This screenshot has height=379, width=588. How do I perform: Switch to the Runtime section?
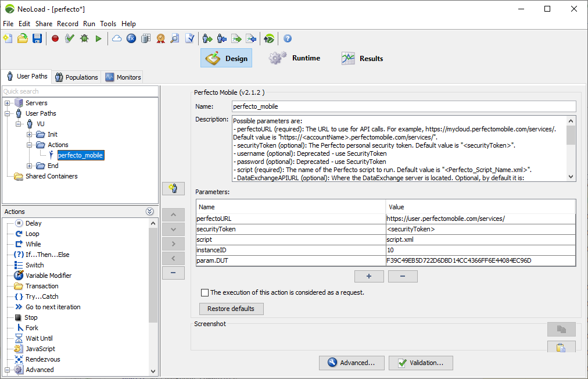coord(295,58)
